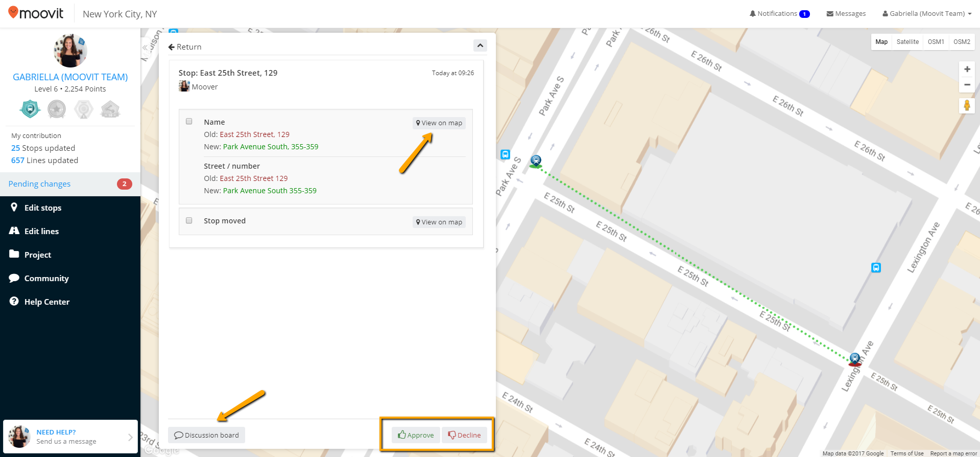Image resolution: width=980 pixels, height=457 pixels.
Task: Open Terms of Use link
Action: [x=907, y=453]
